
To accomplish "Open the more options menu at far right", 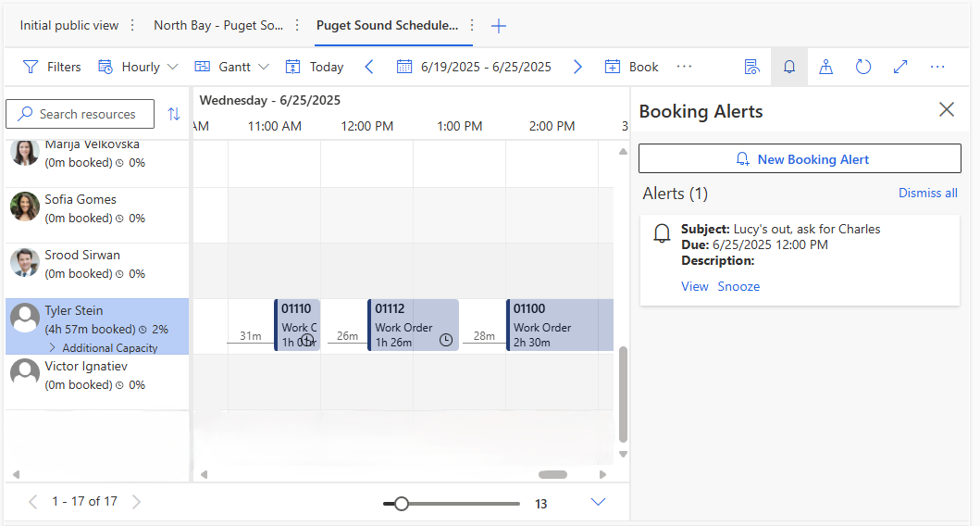I will click(937, 67).
